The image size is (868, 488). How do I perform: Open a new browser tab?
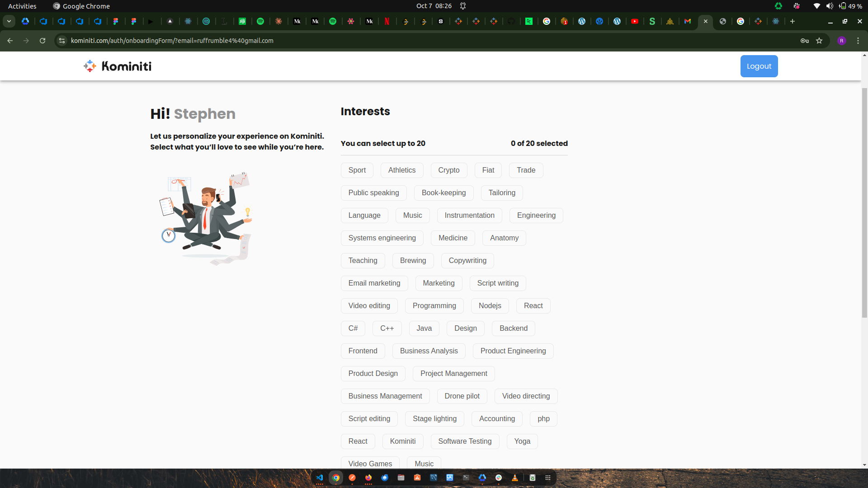pos(793,21)
